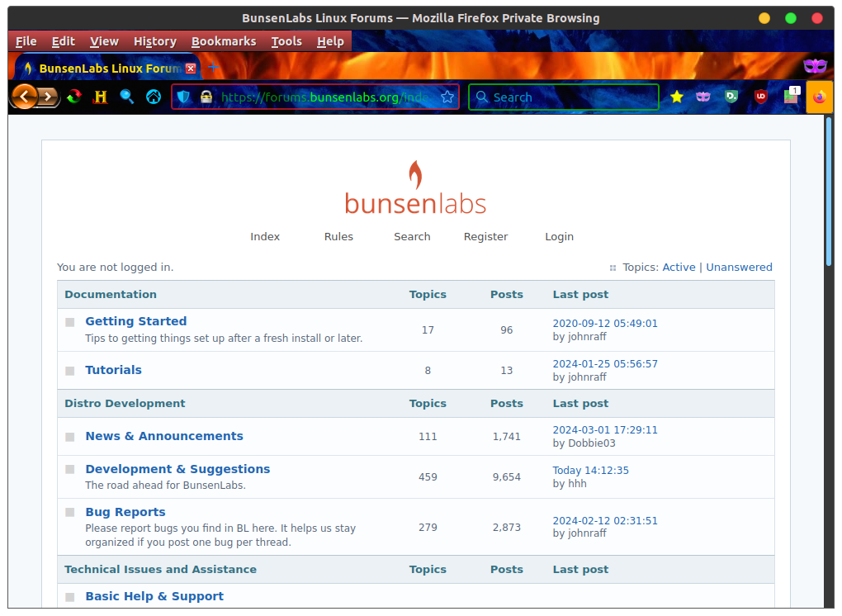Click the private browsing mask indicator
Image resolution: width=842 pixels, height=616 pixels.
815,66
